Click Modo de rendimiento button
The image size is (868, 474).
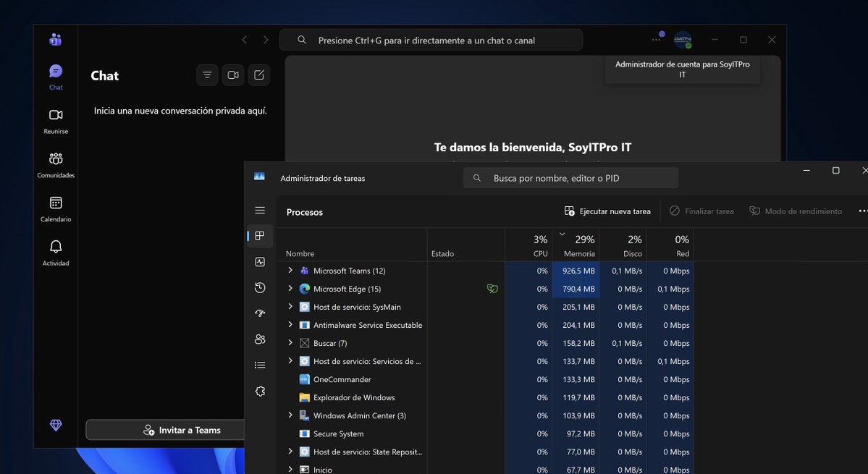tap(796, 211)
